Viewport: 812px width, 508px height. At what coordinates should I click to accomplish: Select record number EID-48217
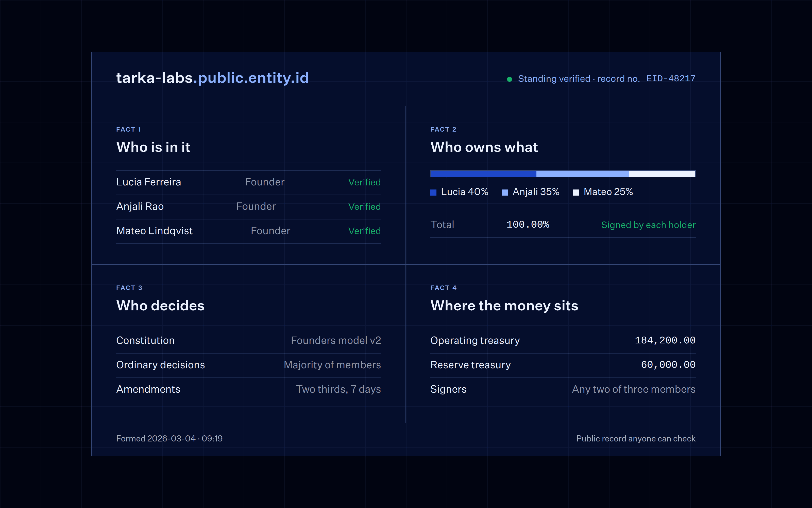671,79
